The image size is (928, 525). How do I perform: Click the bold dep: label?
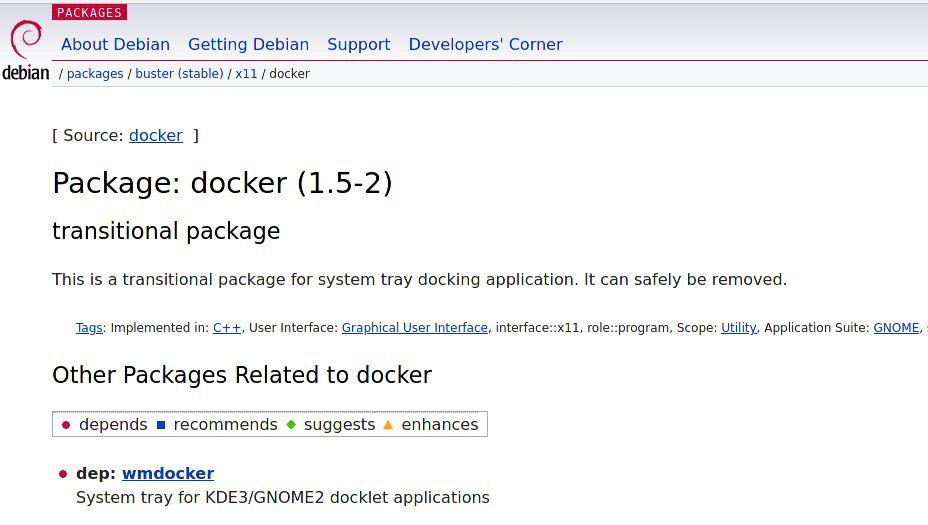(x=96, y=474)
